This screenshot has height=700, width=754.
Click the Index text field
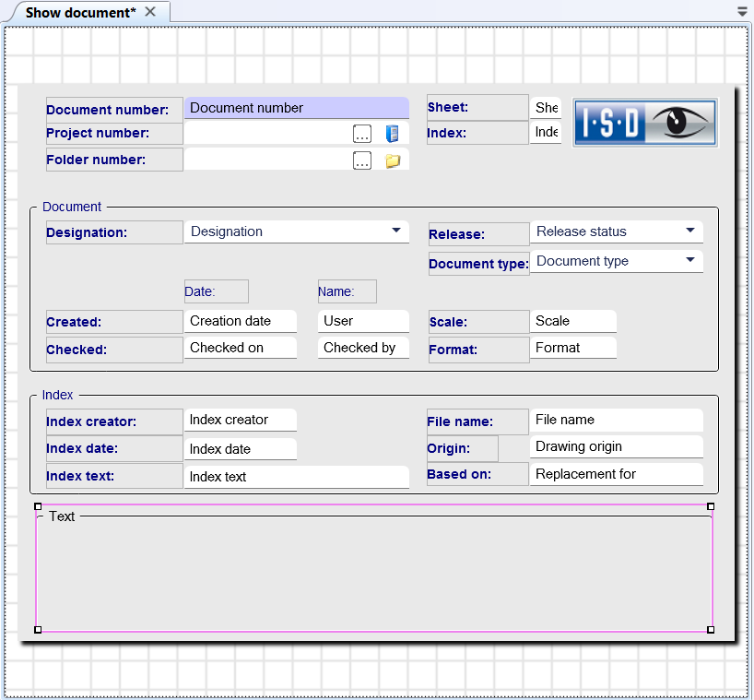click(x=296, y=477)
